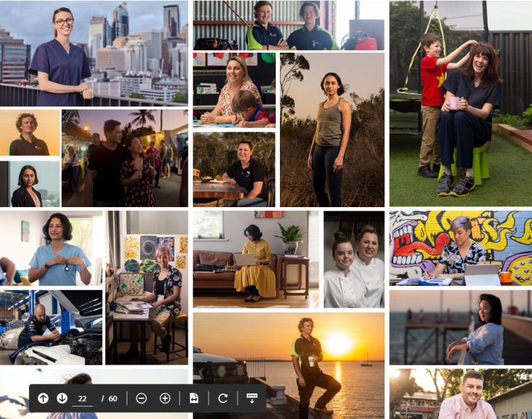The image size is (532, 419).
Task: Go to the previous page with up arrow
Action: click(x=43, y=398)
